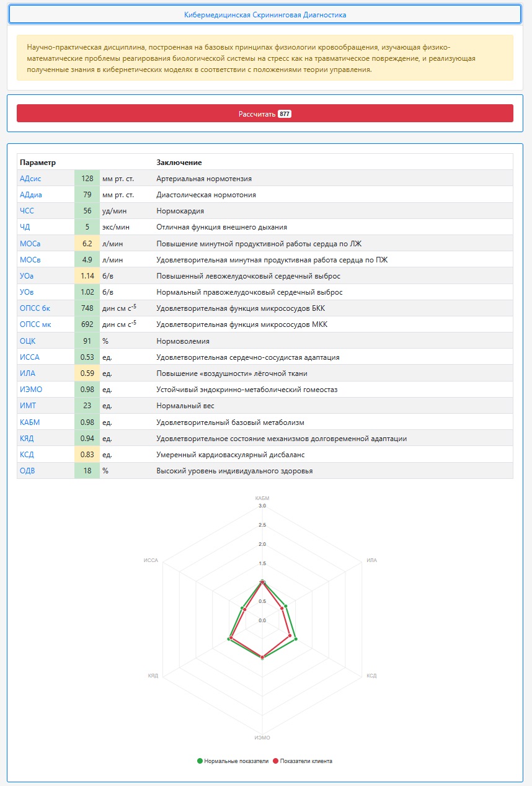This screenshot has width=532, height=786.
Task: Open the МОСа parameter link
Action: pyautogui.click(x=30, y=244)
